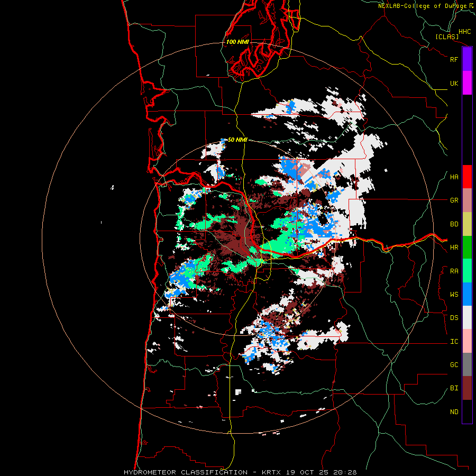The height and width of the screenshot is (476, 476).
Task: Click the 'ND' legend label
Action: [454, 412]
